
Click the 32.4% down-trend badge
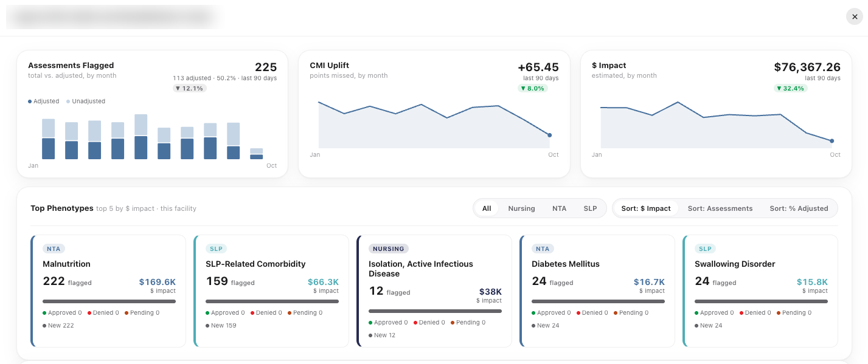[791, 88]
